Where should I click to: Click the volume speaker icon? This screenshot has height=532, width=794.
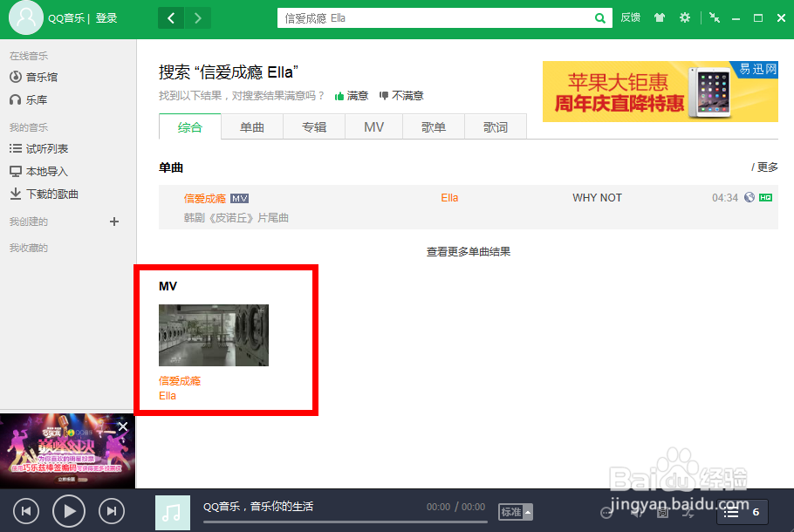click(636, 513)
